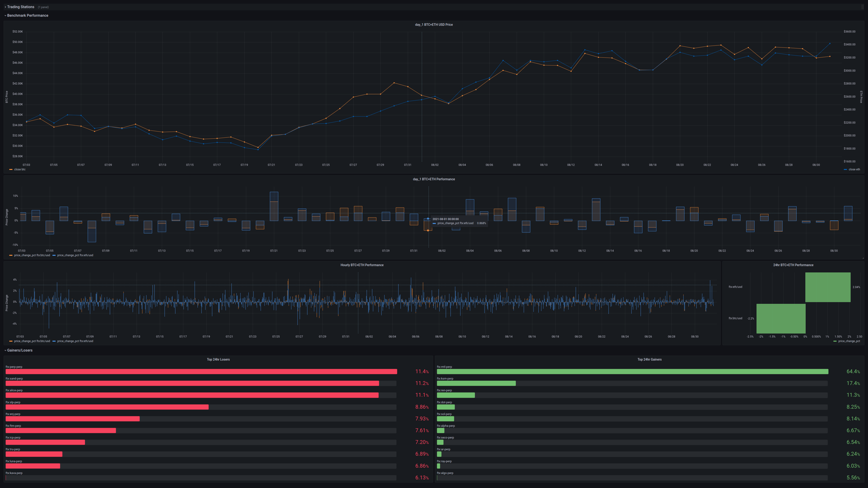Click the Top 24hr Gainers panel title

pyautogui.click(x=649, y=359)
